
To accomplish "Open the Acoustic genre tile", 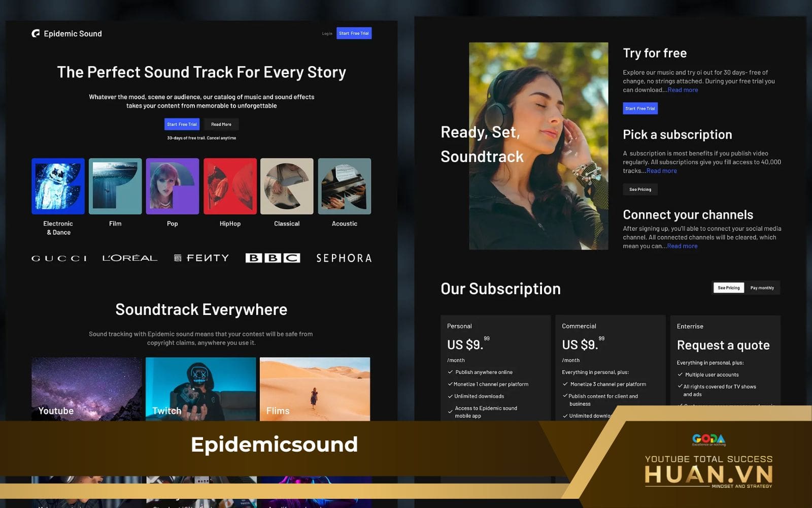I will (x=345, y=186).
